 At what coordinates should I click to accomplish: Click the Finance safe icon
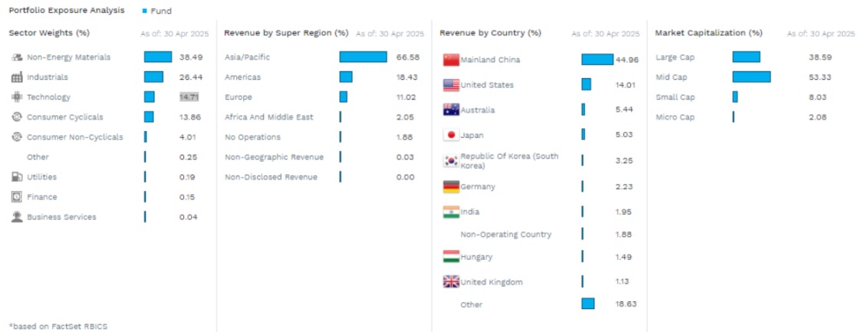[x=17, y=197]
